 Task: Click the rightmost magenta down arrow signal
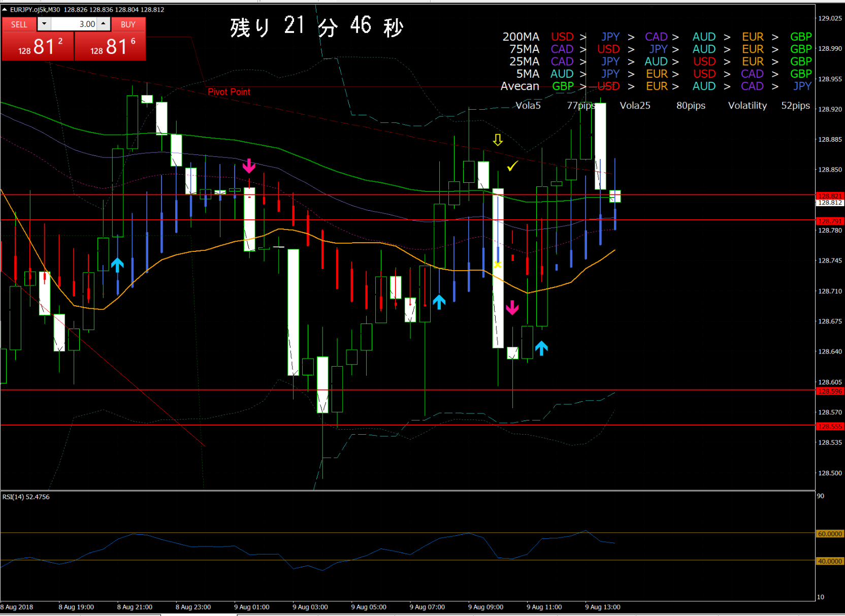tap(512, 307)
